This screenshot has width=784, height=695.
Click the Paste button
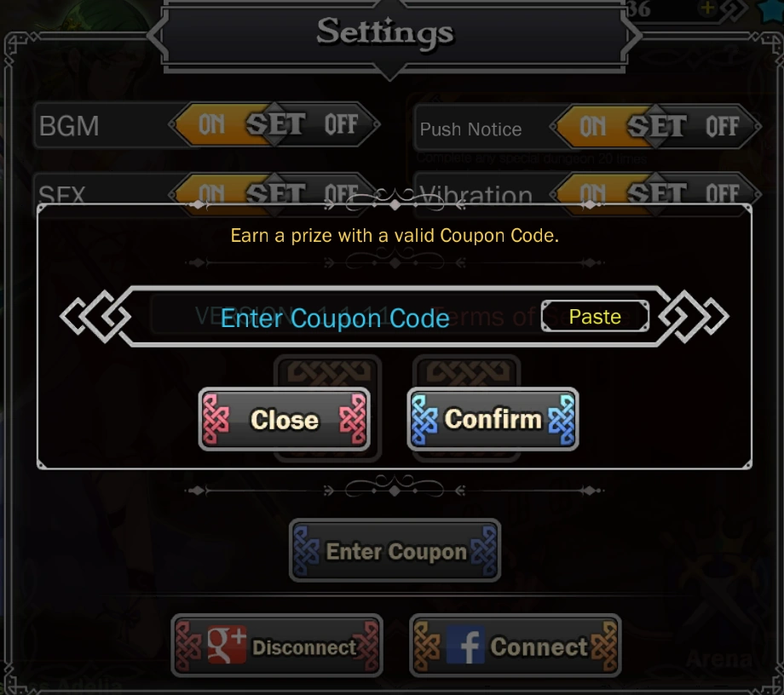pyautogui.click(x=595, y=316)
